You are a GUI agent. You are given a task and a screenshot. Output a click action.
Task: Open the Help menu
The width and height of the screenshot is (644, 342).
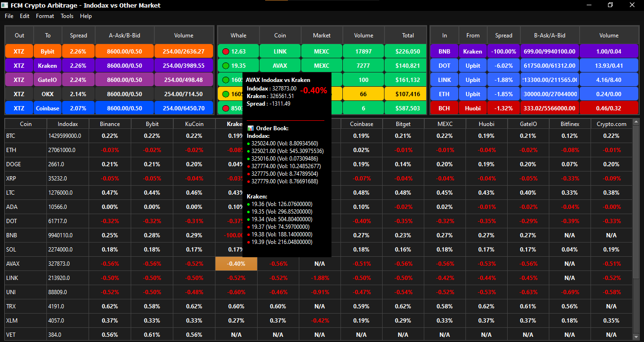[x=86, y=16]
